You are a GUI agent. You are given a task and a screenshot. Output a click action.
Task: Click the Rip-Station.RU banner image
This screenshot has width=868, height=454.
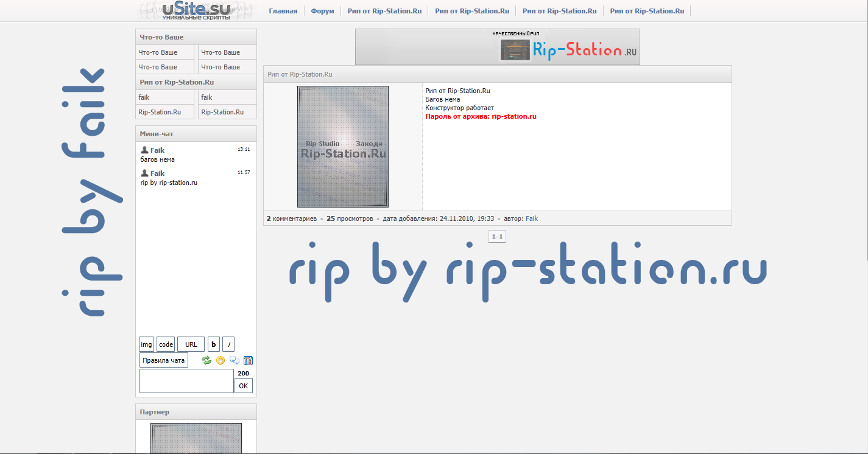(x=498, y=47)
